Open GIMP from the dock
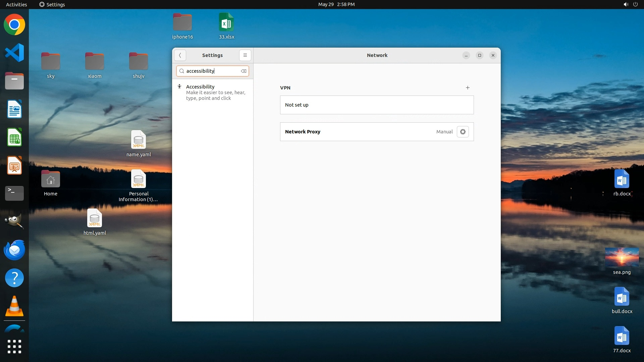 point(14,221)
